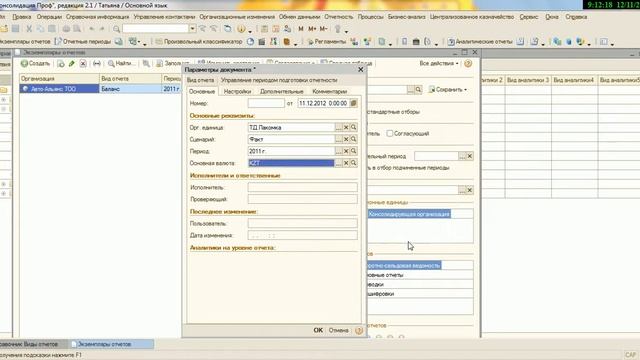
Task: Click the calculator icon in main toolbar
Action: pos(264,29)
